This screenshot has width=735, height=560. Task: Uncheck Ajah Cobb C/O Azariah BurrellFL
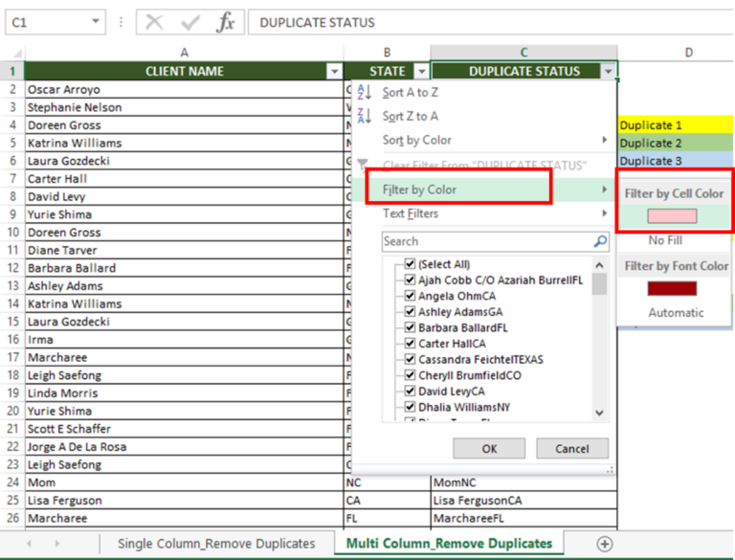(x=410, y=280)
